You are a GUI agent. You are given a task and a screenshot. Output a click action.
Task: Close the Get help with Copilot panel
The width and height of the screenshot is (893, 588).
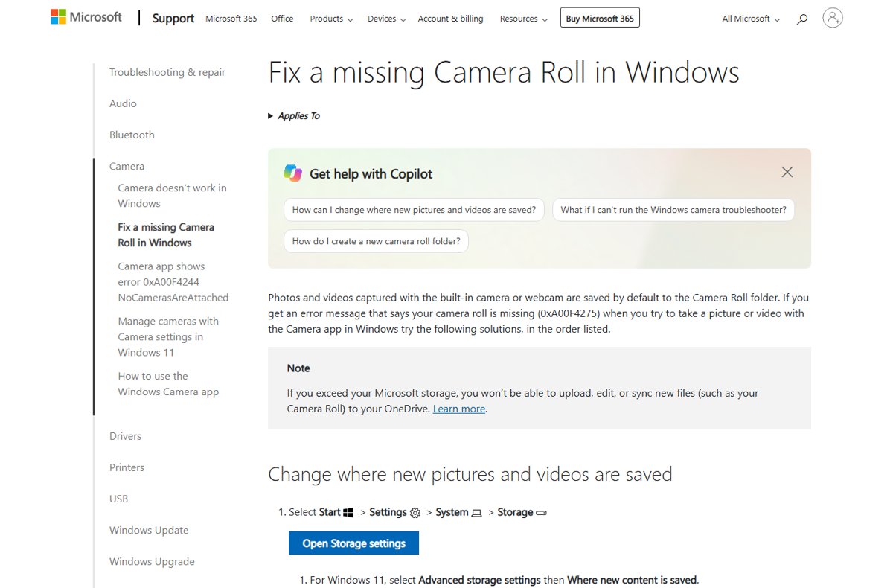coord(787,172)
